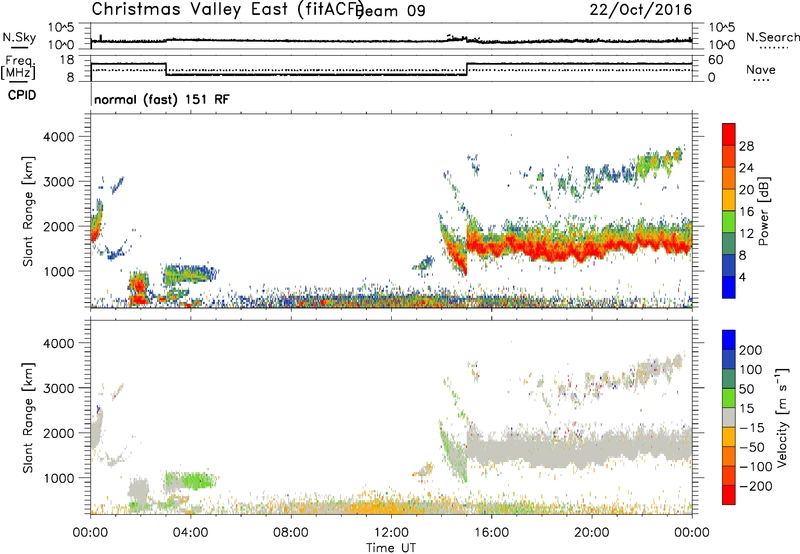Click the 'N.Sky' legend label
The height and width of the screenshot is (554, 800).
pyautogui.click(x=19, y=37)
